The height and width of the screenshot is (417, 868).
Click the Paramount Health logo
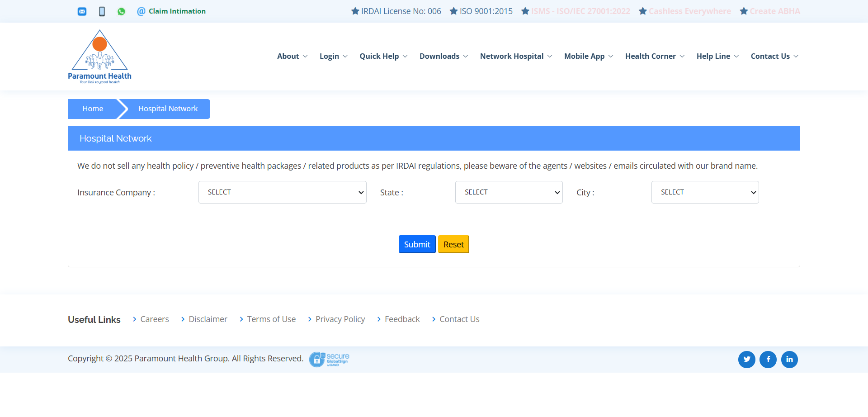(99, 57)
